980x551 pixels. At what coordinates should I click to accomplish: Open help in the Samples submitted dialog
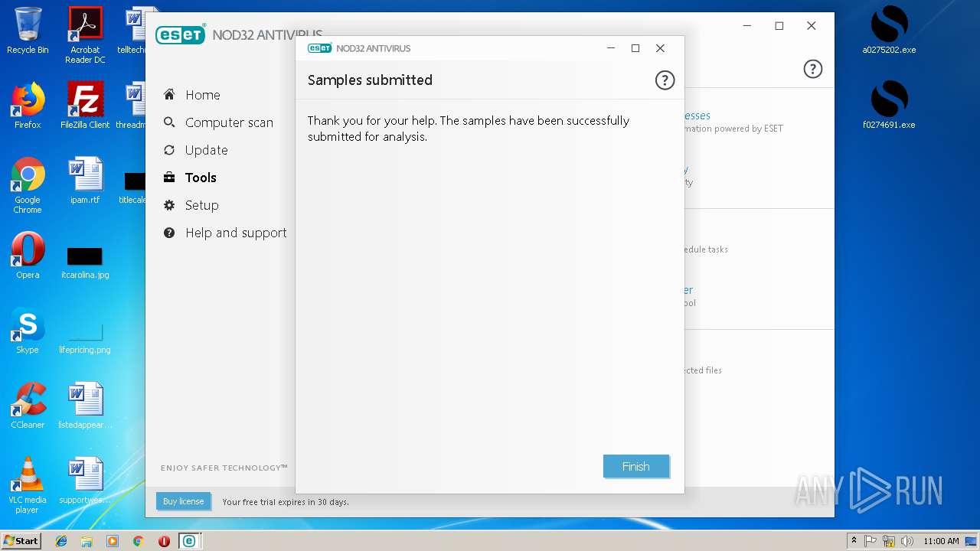(x=665, y=80)
